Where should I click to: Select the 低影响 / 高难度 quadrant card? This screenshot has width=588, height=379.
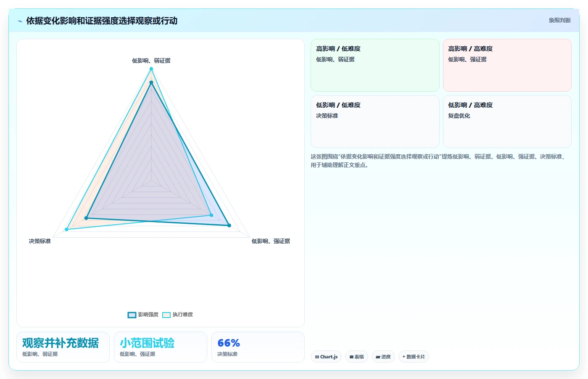(507, 122)
